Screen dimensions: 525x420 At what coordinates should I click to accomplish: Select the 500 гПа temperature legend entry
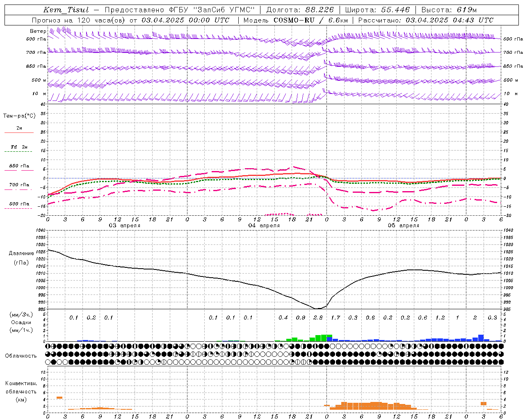click(x=19, y=204)
